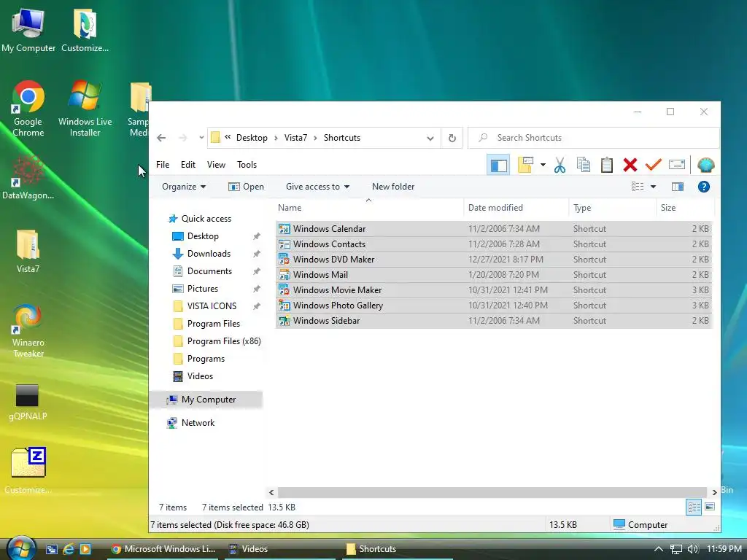This screenshot has height=560, width=747.
Task: Click the volume icon in system tray
Action: pyautogui.click(x=693, y=549)
